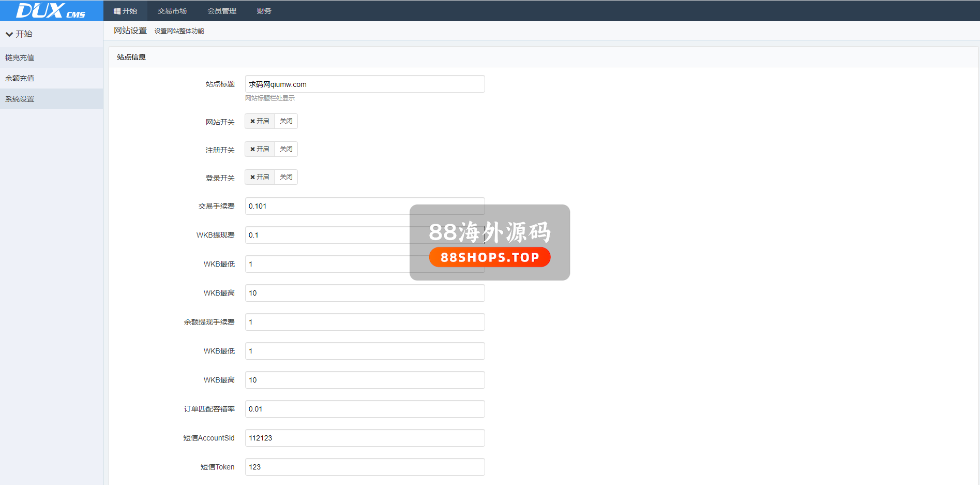Image resolution: width=980 pixels, height=485 pixels.
Task: Focus the 交易手续费 input field
Action: [326, 206]
